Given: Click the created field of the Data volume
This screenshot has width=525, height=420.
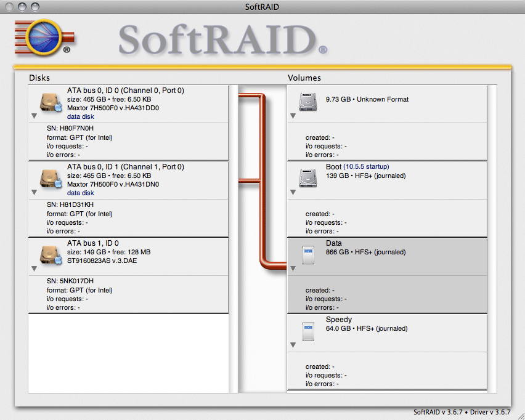Looking at the screenshot, I should [x=320, y=290].
